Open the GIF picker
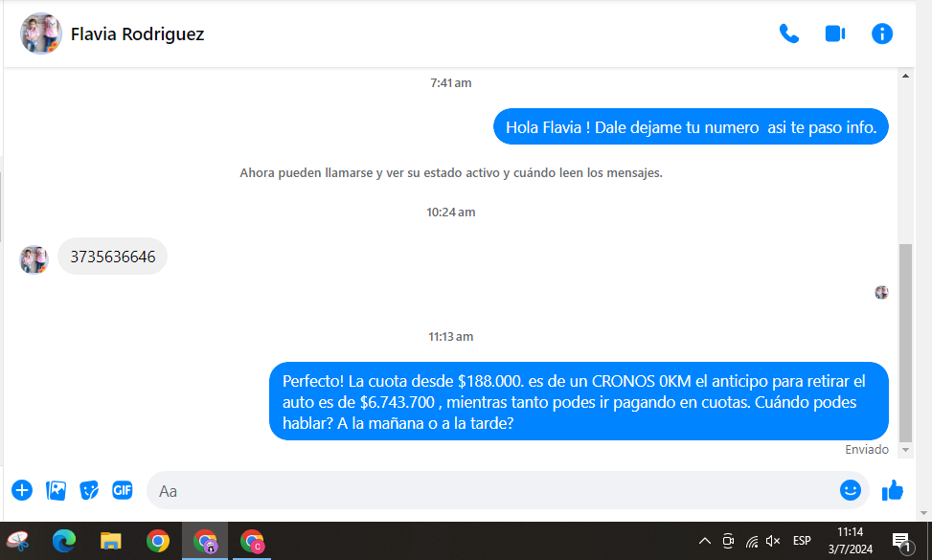This screenshot has height=560, width=932. [x=122, y=490]
